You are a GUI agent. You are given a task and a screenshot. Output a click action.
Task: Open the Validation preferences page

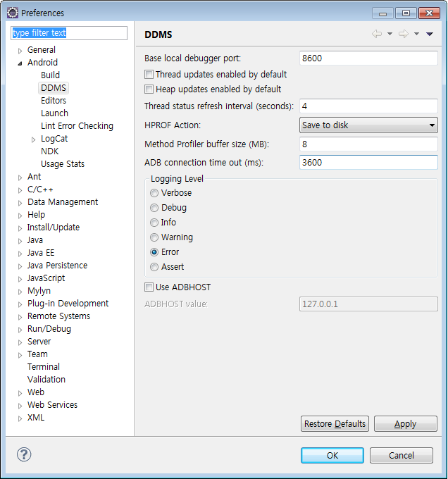coord(46,380)
